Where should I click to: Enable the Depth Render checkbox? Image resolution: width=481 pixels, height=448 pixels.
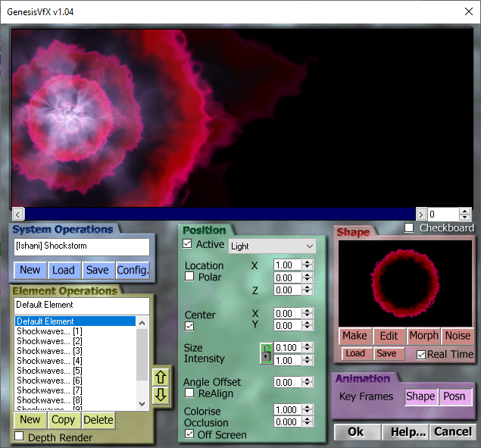pos(19,436)
